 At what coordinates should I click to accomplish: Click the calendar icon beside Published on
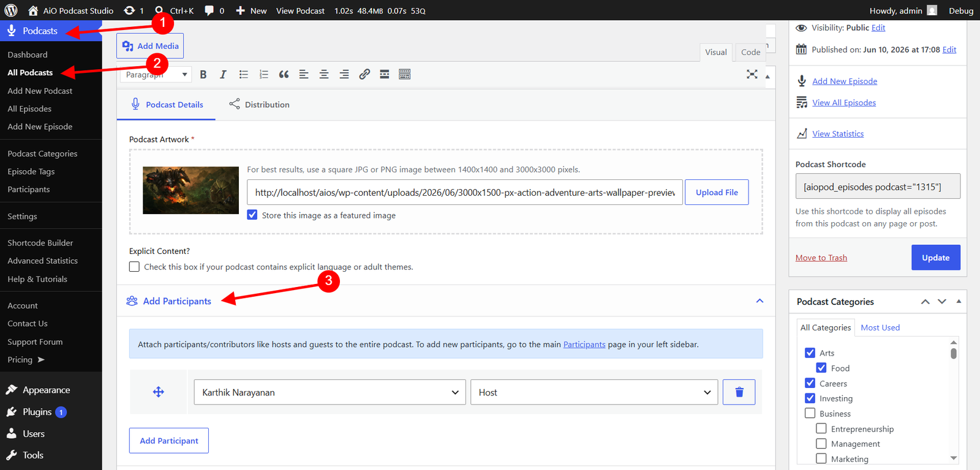click(x=801, y=50)
